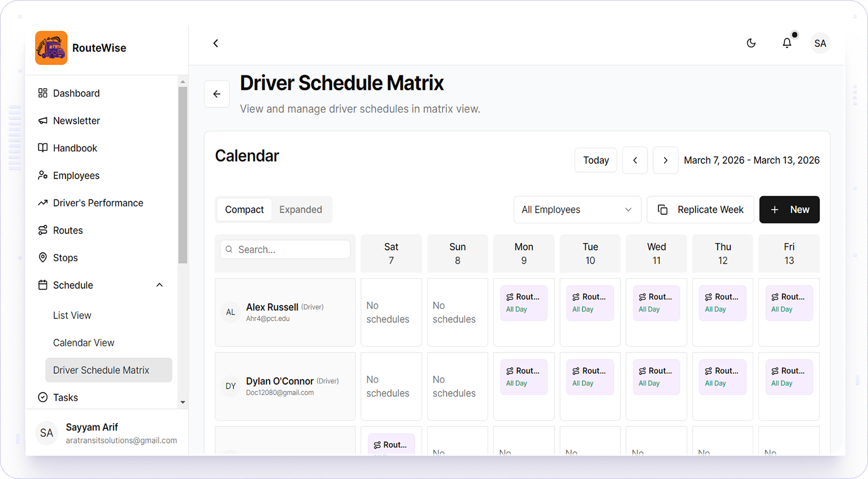
Task: Open Calendar View submenu item
Action: click(84, 343)
